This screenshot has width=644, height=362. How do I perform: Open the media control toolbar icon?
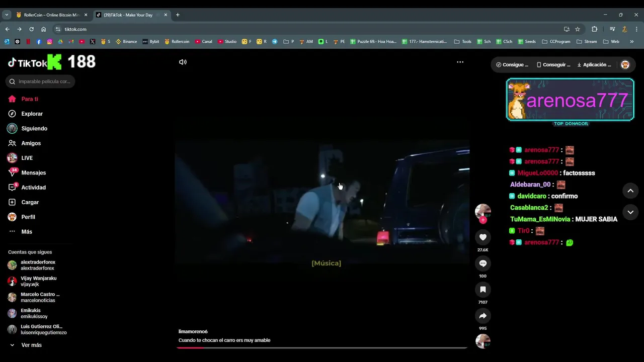point(612,29)
